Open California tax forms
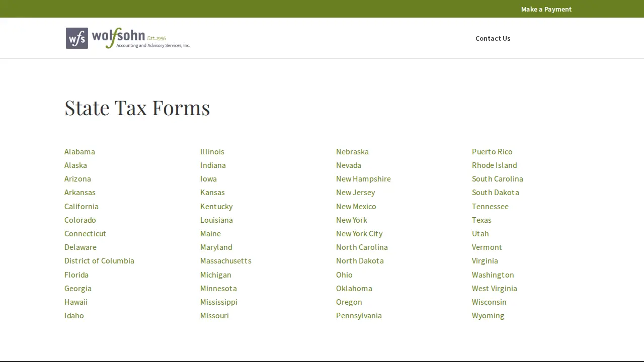Image resolution: width=644 pixels, height=362 pixels. coord(82,206)
